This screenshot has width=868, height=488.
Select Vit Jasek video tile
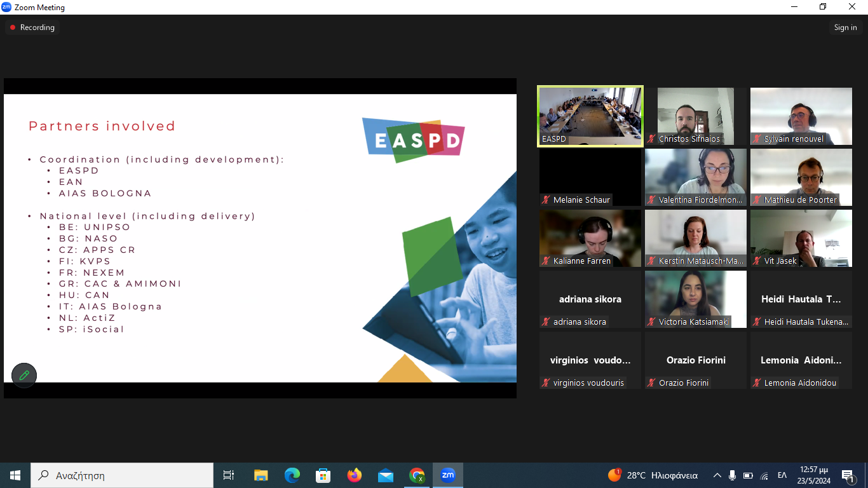[801, 238]
